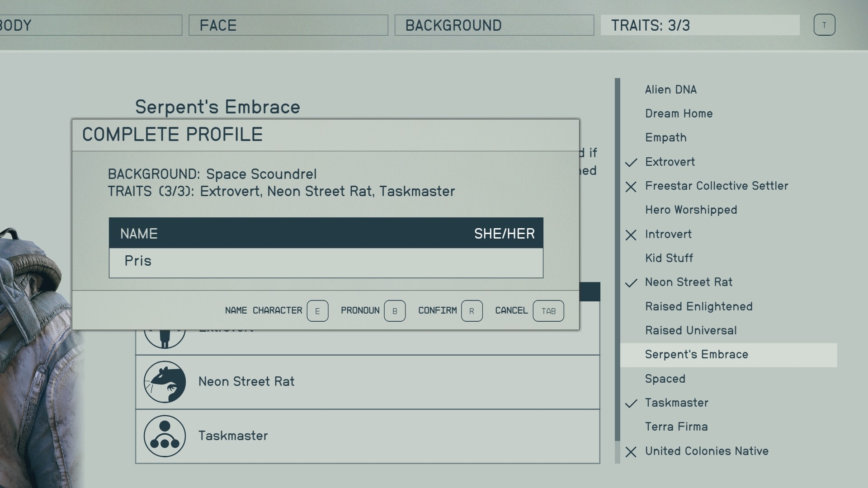Click the Neon Street Rat trait icon
Image resolution: width=868 pixels, height=488 pixels.
(x=165, y=381)
